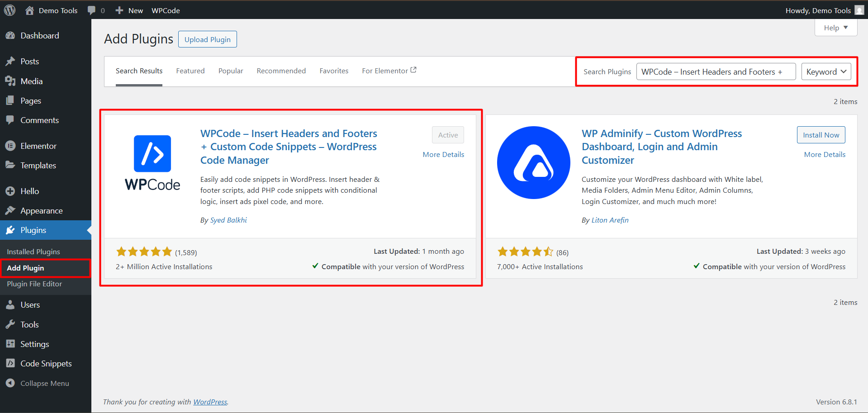Click Install Now for WP Adminify
868x413 pixels.
(x=821, y=135)
